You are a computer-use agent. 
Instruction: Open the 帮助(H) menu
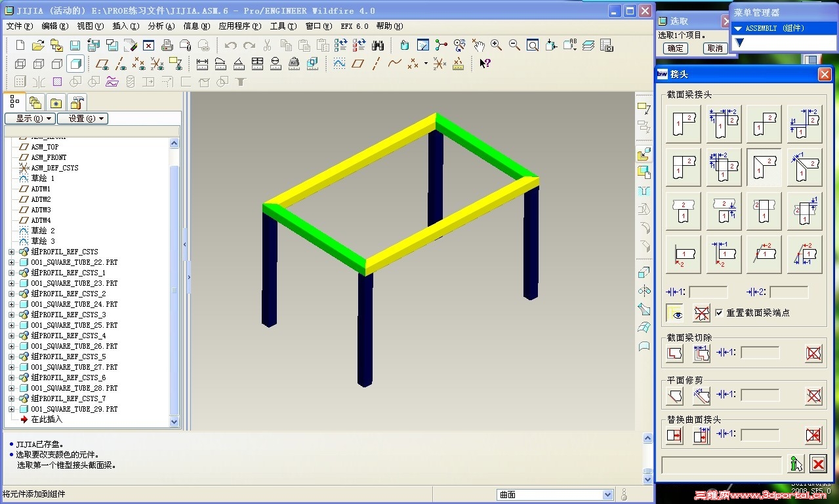coord(390,26)
